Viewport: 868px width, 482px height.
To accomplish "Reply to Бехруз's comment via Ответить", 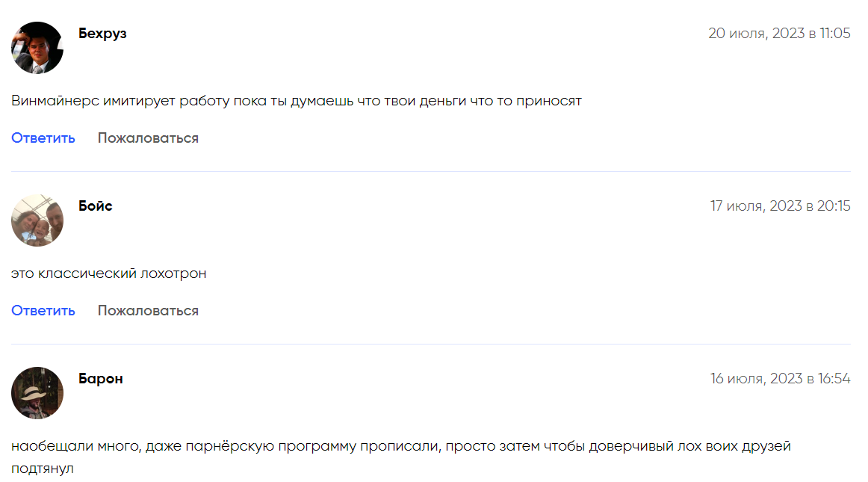I will click(x=43, y=138).
